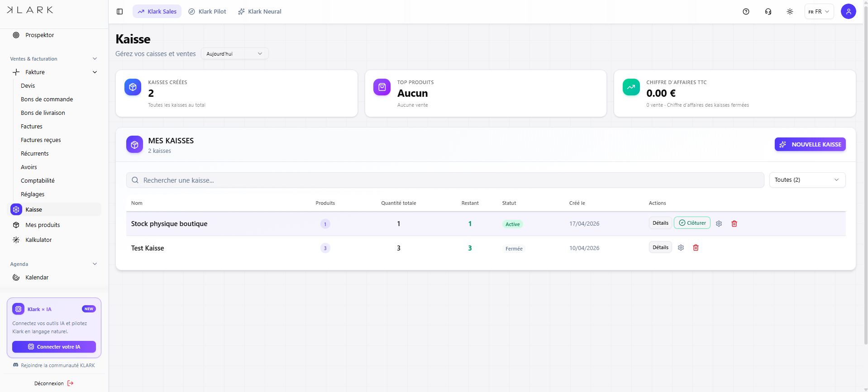
Task: Click the Nouvelle Kaisse button
Action: point(810,144)
